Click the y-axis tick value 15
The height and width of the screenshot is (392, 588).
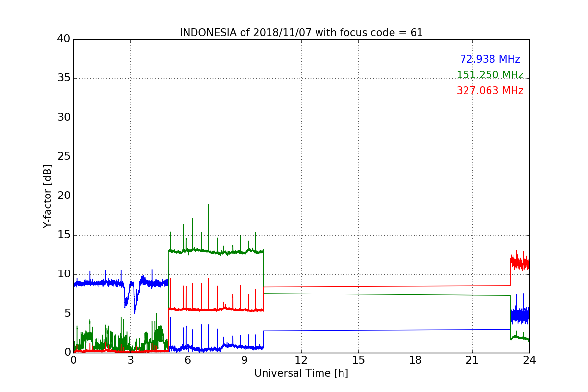[x=64, y=235]
